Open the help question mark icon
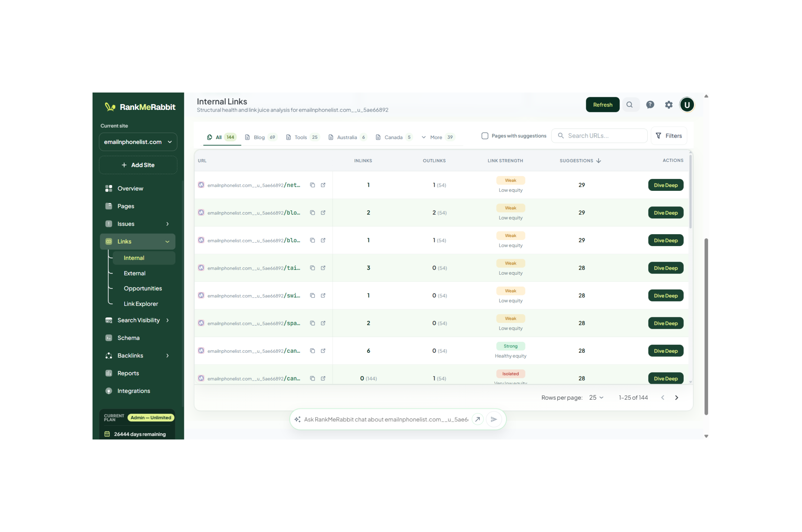Screen dimensions: 802x532 tap(650, 105)
